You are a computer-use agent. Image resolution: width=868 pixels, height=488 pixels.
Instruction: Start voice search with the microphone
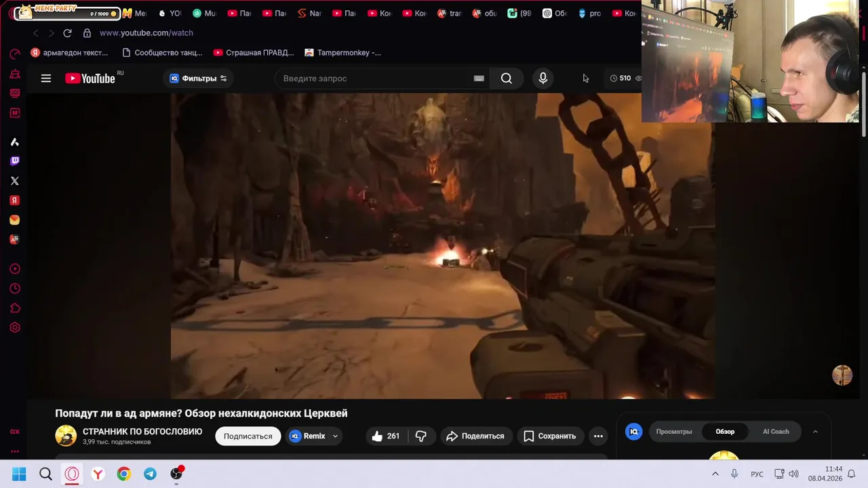tap(543, 79)
